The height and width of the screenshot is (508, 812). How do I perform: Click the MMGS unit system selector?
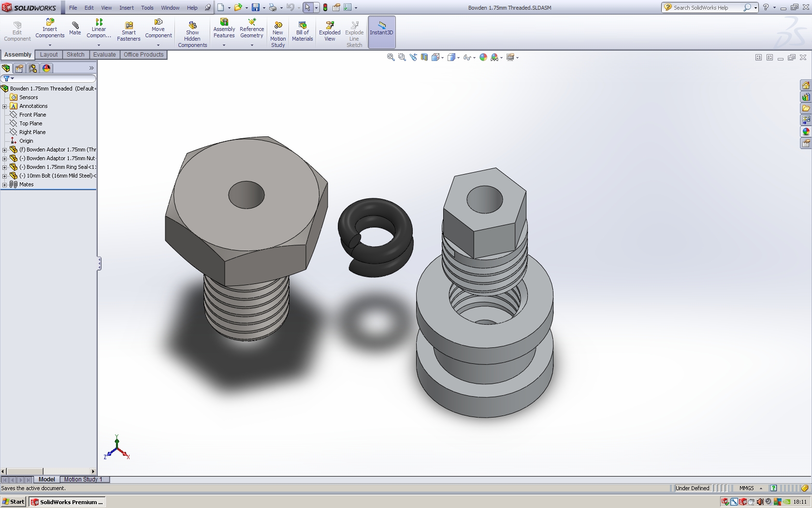click(x=751, y=488)
